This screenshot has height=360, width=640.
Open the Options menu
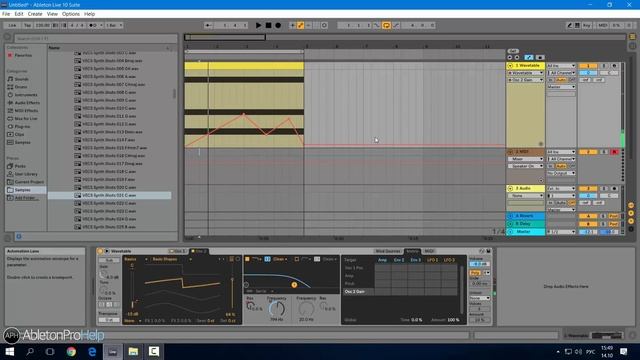point(71,14)
